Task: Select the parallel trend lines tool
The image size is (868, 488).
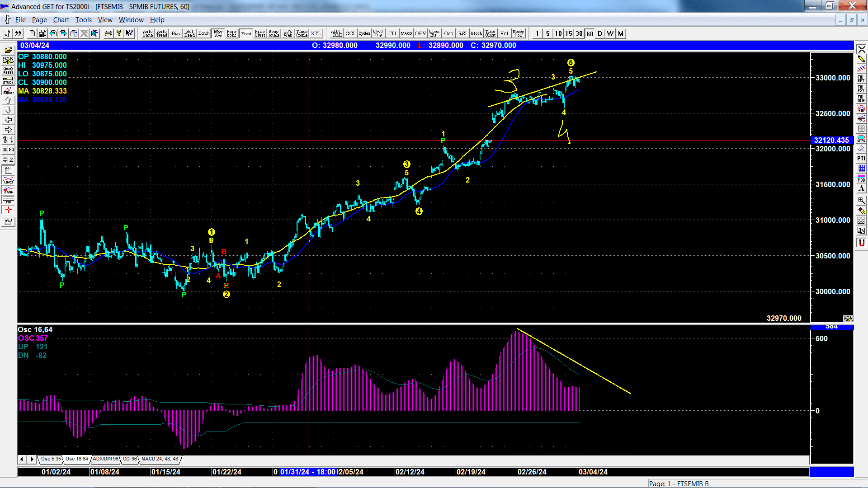Action: [861, 69]
